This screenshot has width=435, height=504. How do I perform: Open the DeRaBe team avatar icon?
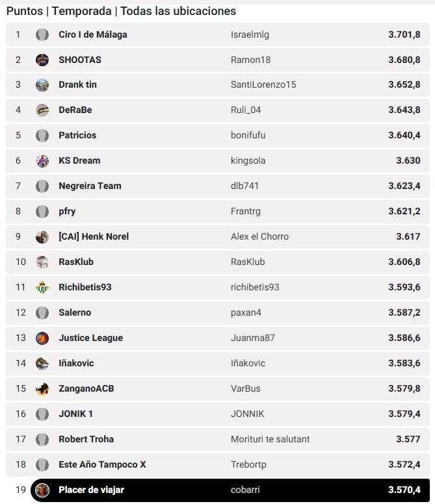point(42,110)
